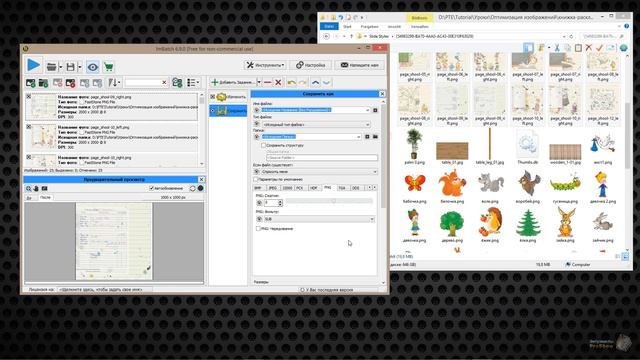The image size is (640, 360).
Task: Click red X delete icon in Explorer toolbar
Action: coord(589,48)
